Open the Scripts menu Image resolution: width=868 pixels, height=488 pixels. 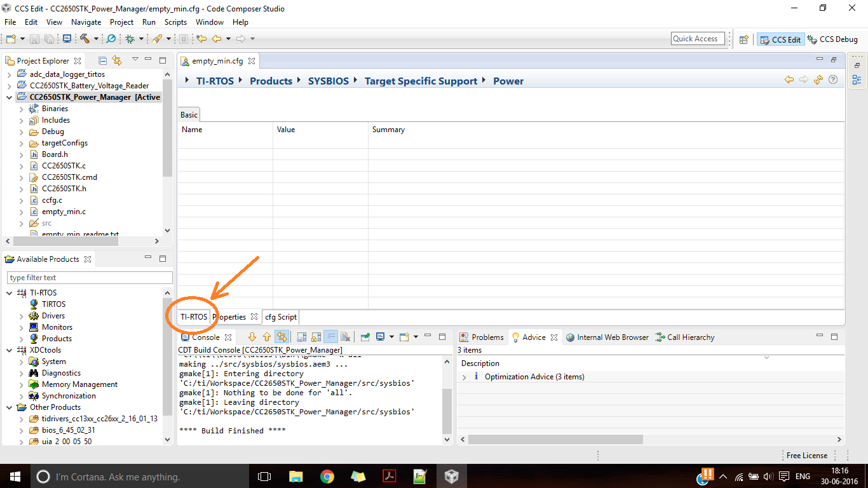click(175, 22)
